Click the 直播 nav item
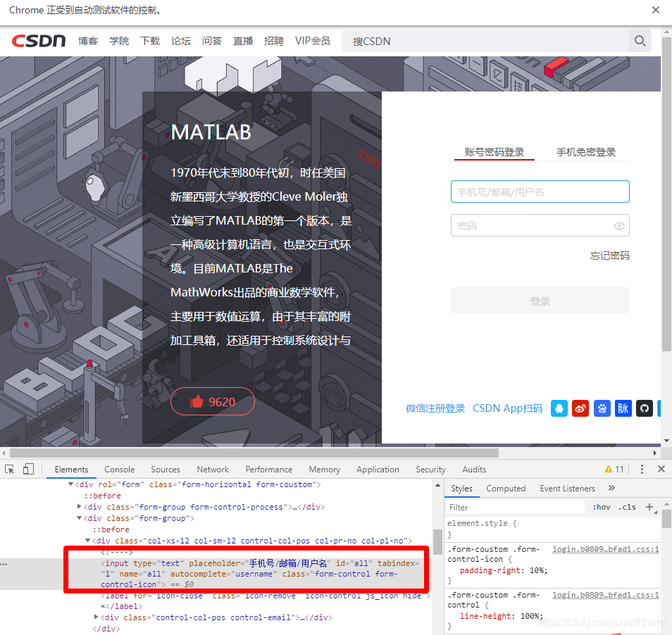672x635 pixels. click(x=243, y=41)
